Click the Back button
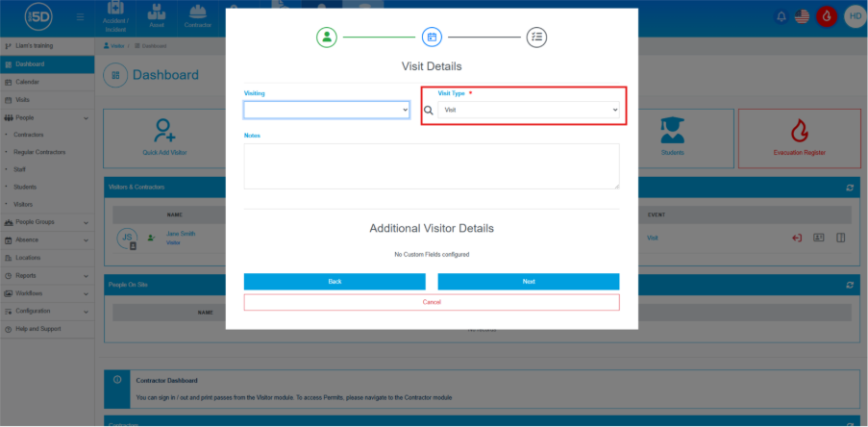Image resolution: width=868 pixels, height=427 pixels. tap(335, 282)
